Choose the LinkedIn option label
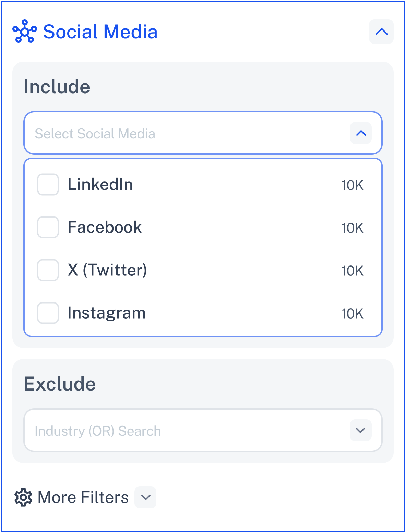405x532 pixels. pyautogui.click(x=100, y=184)
